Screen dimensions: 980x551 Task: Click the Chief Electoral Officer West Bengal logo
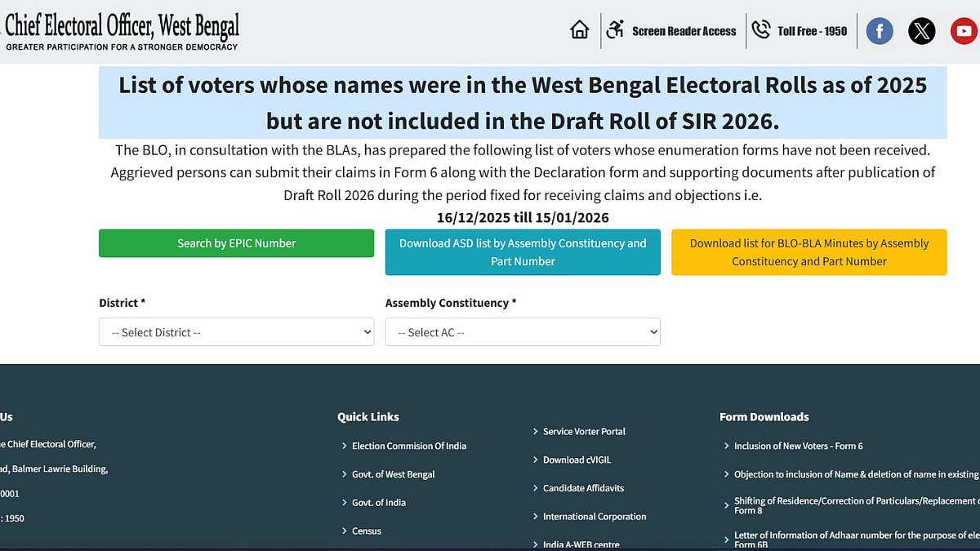tap(121, 30)
